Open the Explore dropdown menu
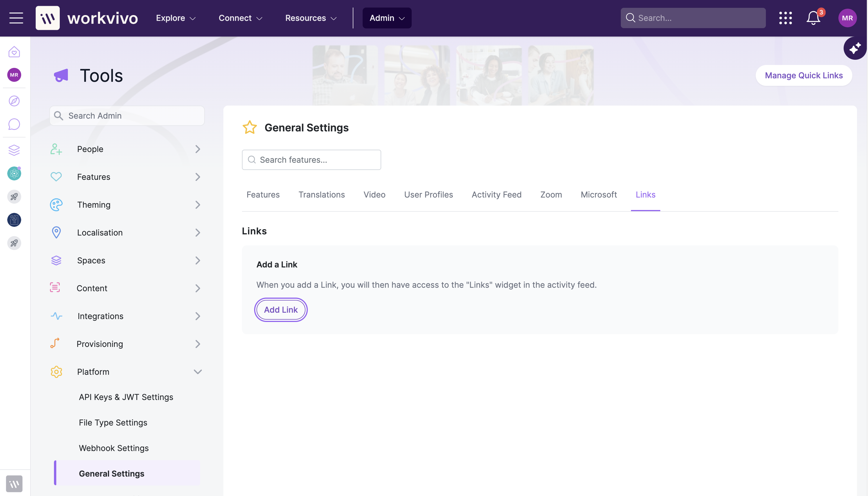868x496 pixels. point(176,18)
